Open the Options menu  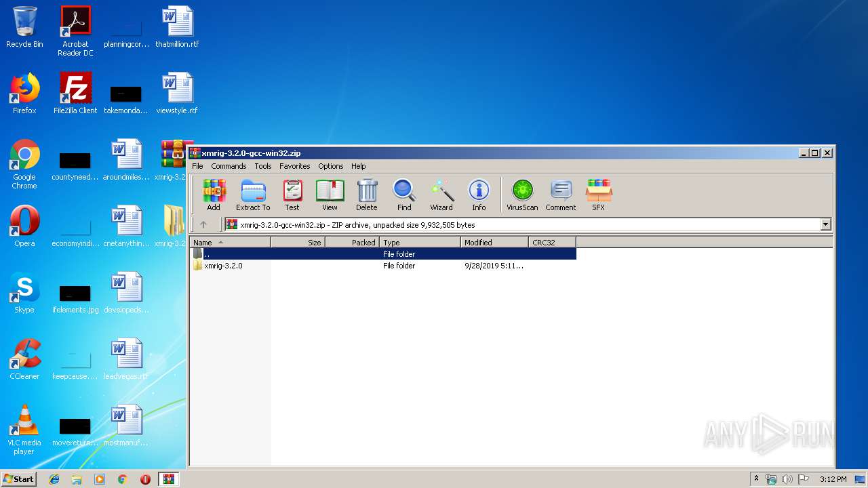pyautogui.click(x=331, y=166)
